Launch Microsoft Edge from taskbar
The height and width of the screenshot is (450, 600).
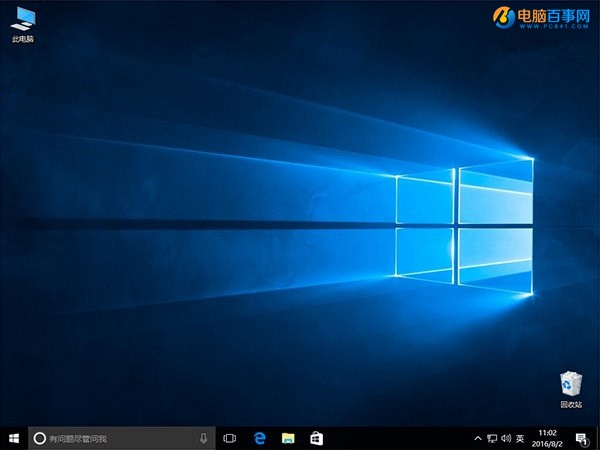[259, 438]
